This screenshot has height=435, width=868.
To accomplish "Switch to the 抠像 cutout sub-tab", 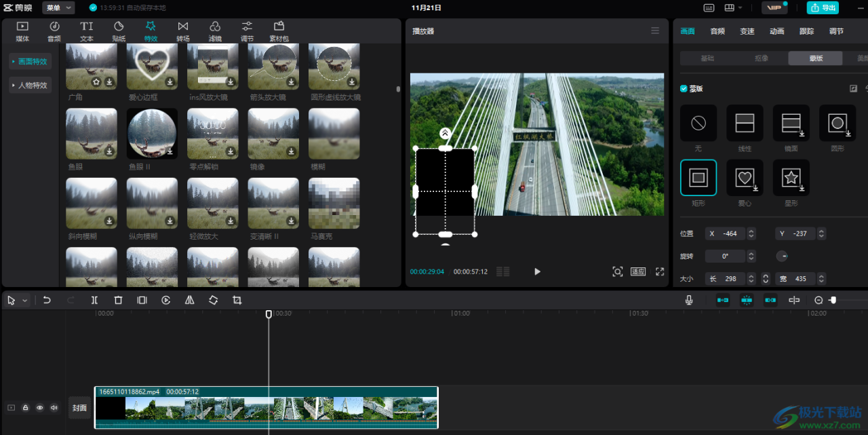I will (x=762, y=58).
